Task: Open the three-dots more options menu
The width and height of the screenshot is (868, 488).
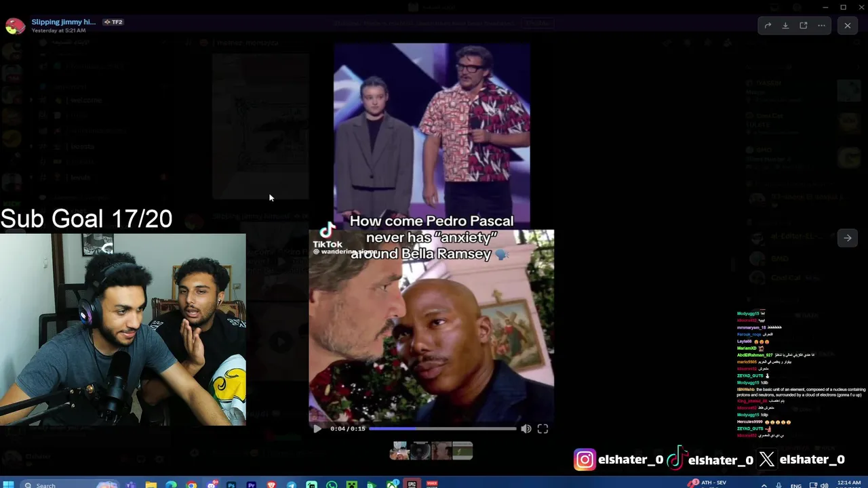Action: (821, 26)
